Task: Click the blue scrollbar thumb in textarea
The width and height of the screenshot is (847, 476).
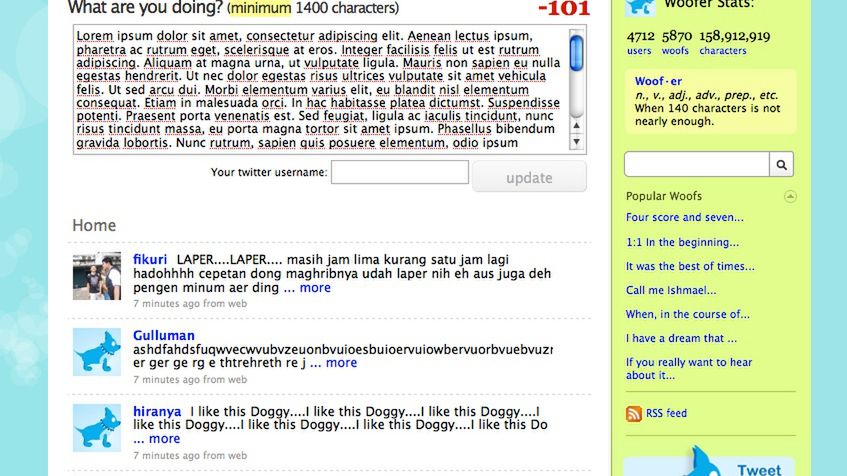Action: [576, 53]
